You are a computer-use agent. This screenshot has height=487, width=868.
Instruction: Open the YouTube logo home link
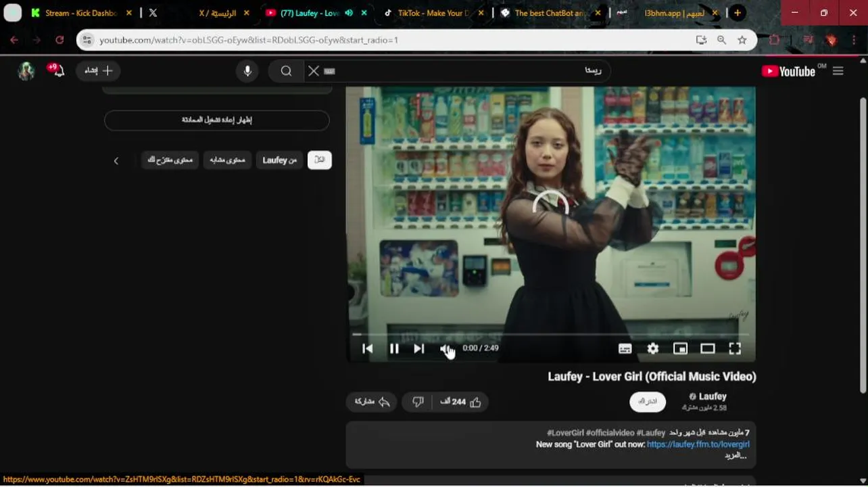tap(788, 71)
